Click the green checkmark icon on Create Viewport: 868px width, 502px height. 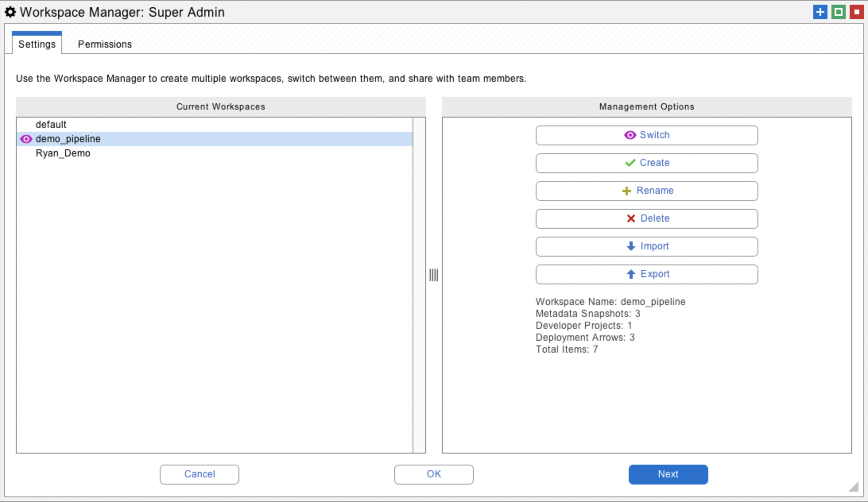630,163
